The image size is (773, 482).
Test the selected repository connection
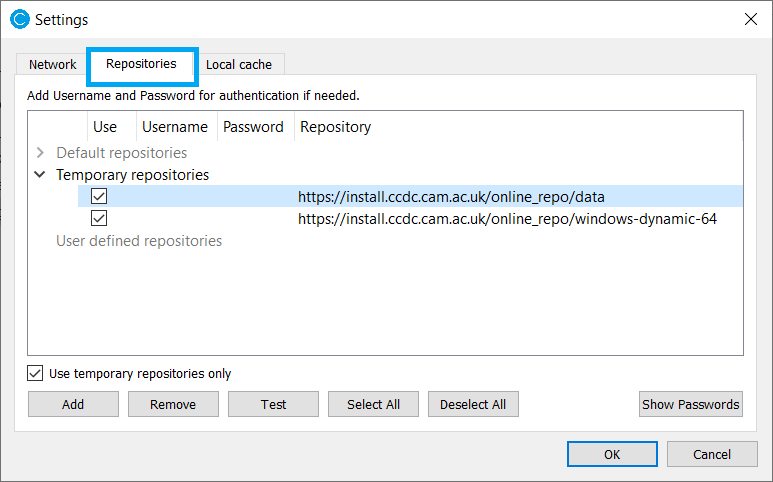pyautogui.click(x=273, y=404)
